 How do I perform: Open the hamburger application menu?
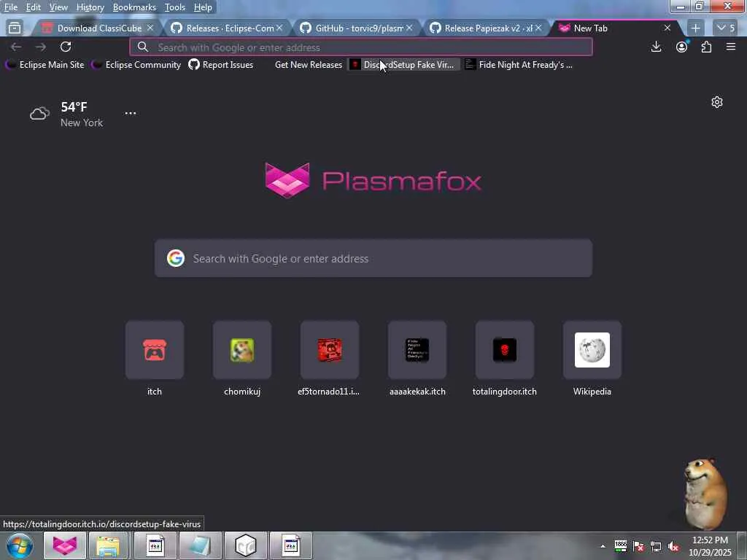(731, 47)
